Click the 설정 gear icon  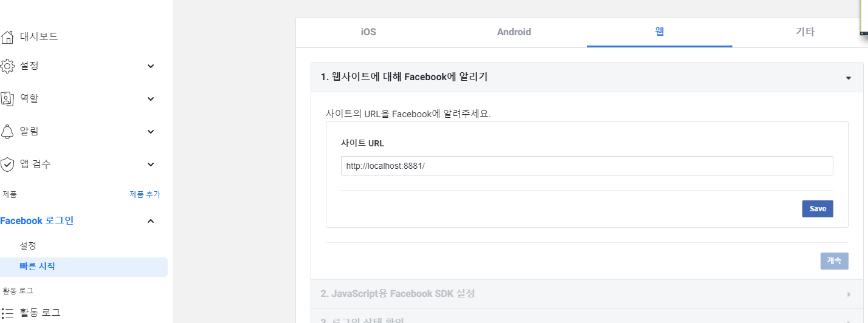pyautogui.click(x=7, y=66)
